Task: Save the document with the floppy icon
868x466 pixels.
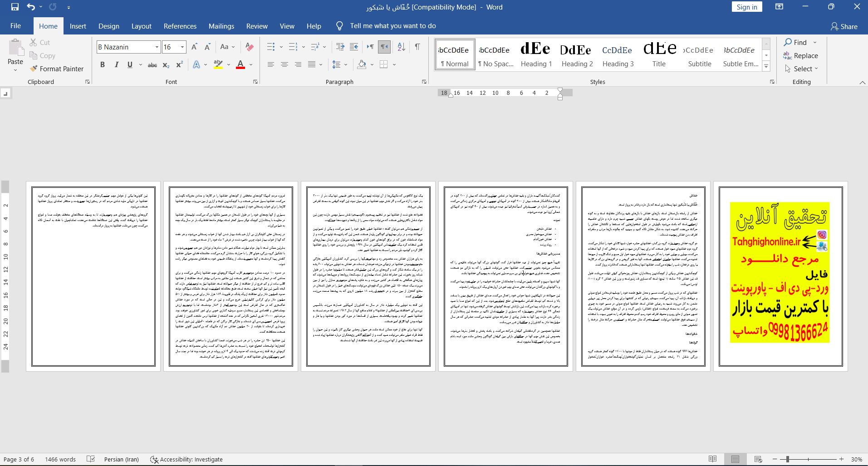Action: (15, 7)
